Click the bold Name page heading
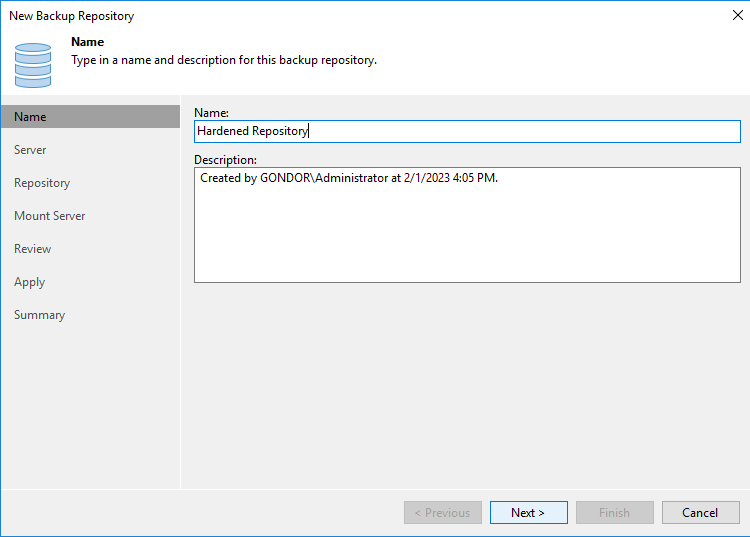 (x=88, y=42)
